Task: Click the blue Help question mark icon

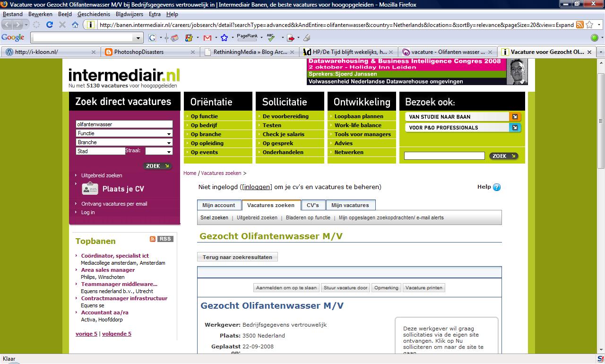Action: [x=496, y=187]
